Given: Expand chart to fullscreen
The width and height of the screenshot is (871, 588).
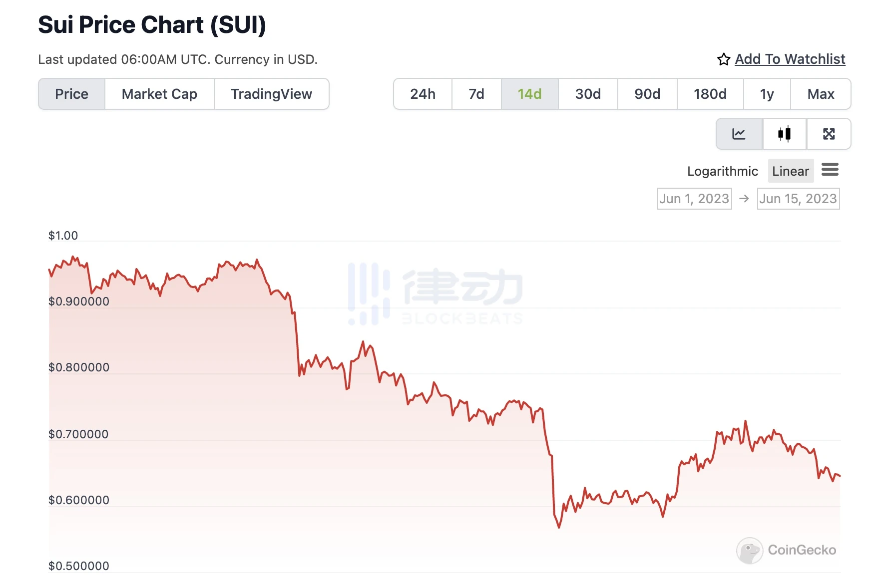Looking at the screenshot, I should pos(829,134).
